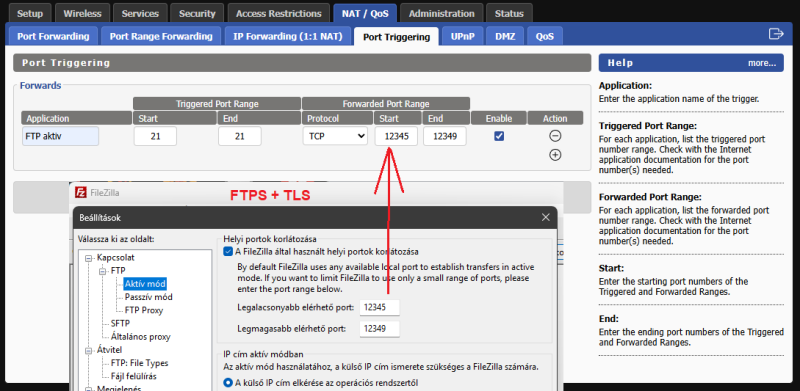
Task: Click the Legmagasabb elérhető port field
Action: click(x=379, y=329)
